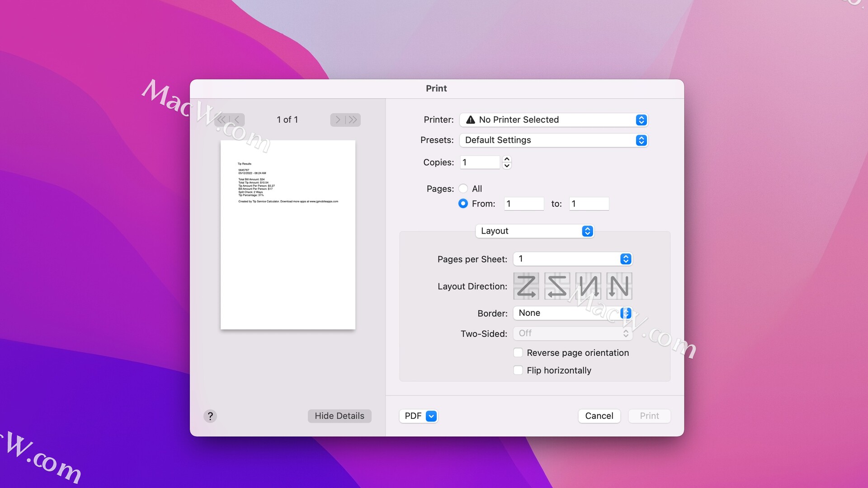Viewport: 868px width, 488px height.
Task: Click the Cancel button
Action: tap(599, 416)
